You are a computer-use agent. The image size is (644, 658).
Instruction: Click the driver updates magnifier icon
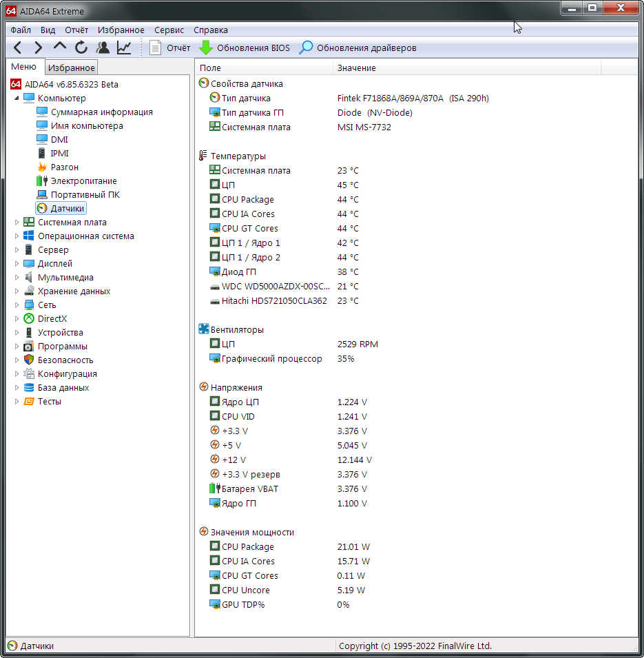point(306,48)
